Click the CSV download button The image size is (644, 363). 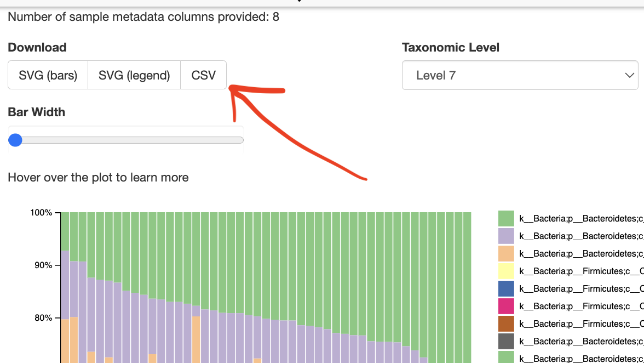tap(203, 75)
